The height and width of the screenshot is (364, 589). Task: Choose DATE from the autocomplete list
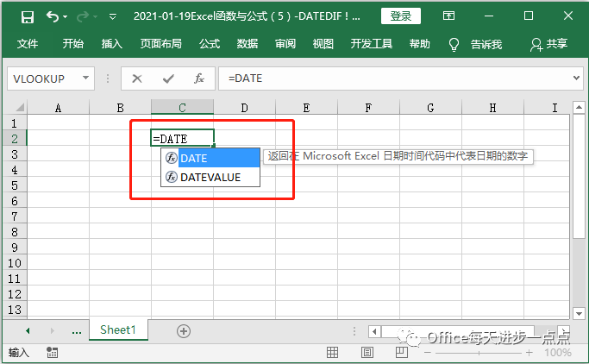click(210, 158)
